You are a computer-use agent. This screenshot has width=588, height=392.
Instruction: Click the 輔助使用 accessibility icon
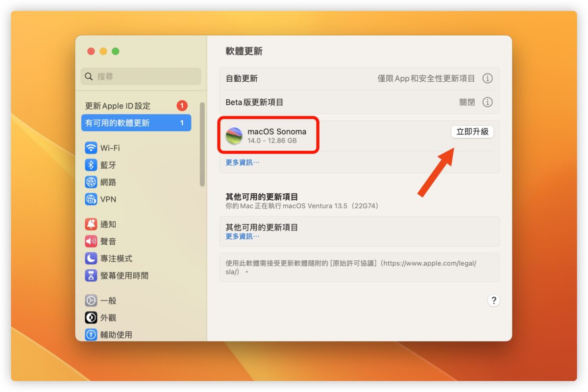91,335
